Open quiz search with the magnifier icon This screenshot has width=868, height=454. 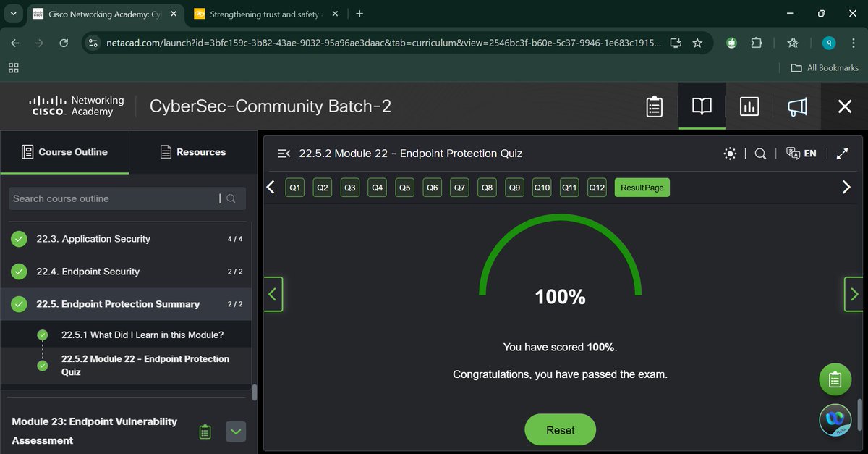(759, 154)
